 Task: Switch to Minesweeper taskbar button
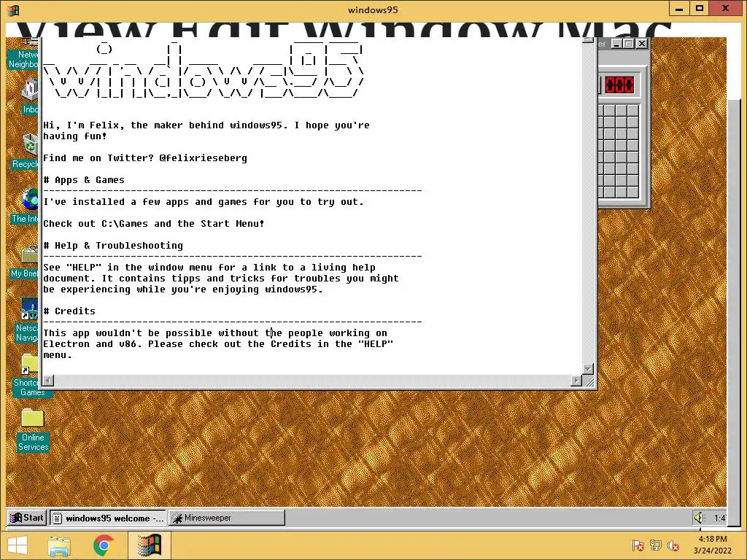pyautogui.click(x=226, y=518)
